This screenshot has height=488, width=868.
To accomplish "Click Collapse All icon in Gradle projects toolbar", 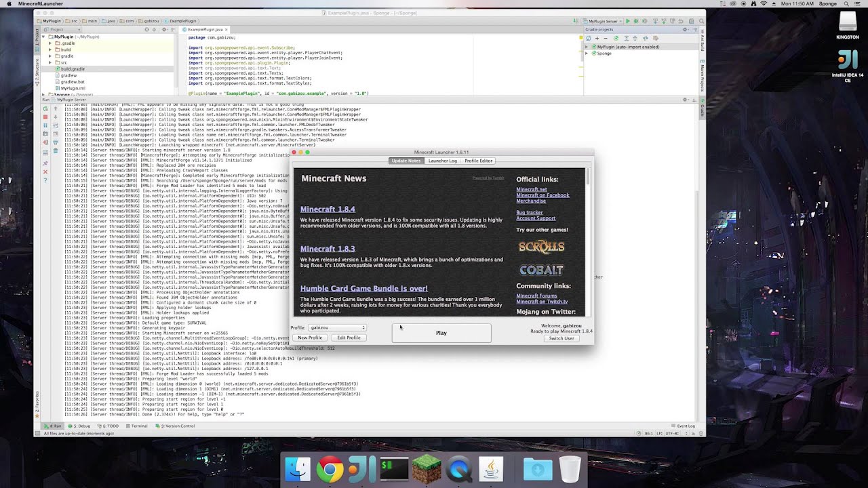I will (x=635, y=39).
